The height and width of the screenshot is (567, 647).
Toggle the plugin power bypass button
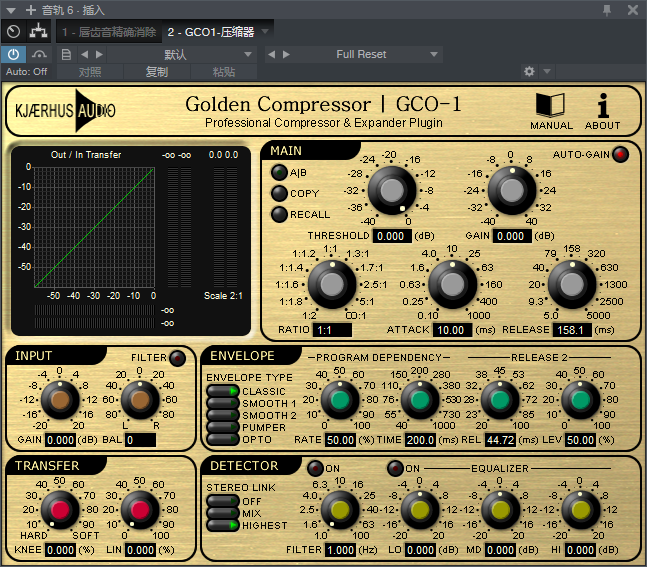point(14,54)
